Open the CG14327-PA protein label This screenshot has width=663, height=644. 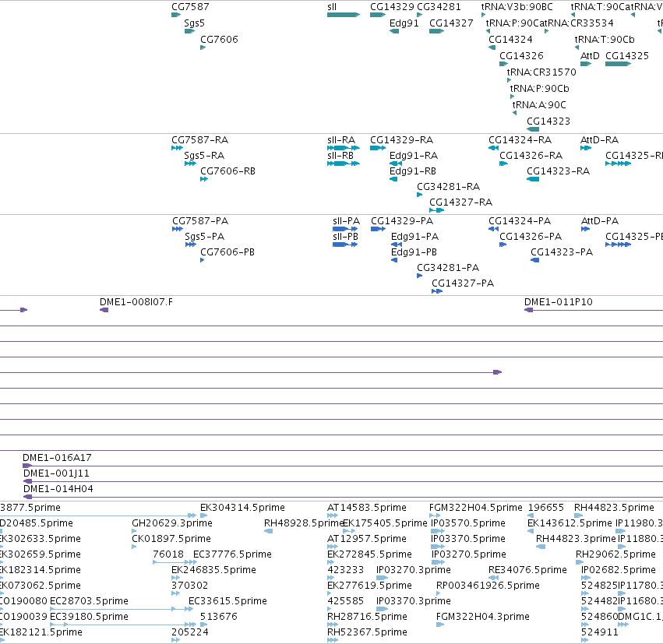coord(463,283)
